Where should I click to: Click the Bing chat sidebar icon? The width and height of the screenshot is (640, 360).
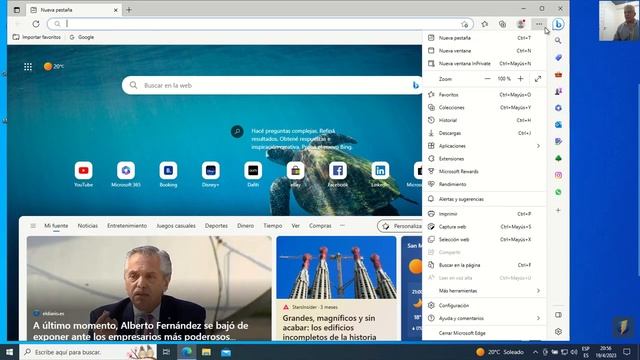[558, 24]
